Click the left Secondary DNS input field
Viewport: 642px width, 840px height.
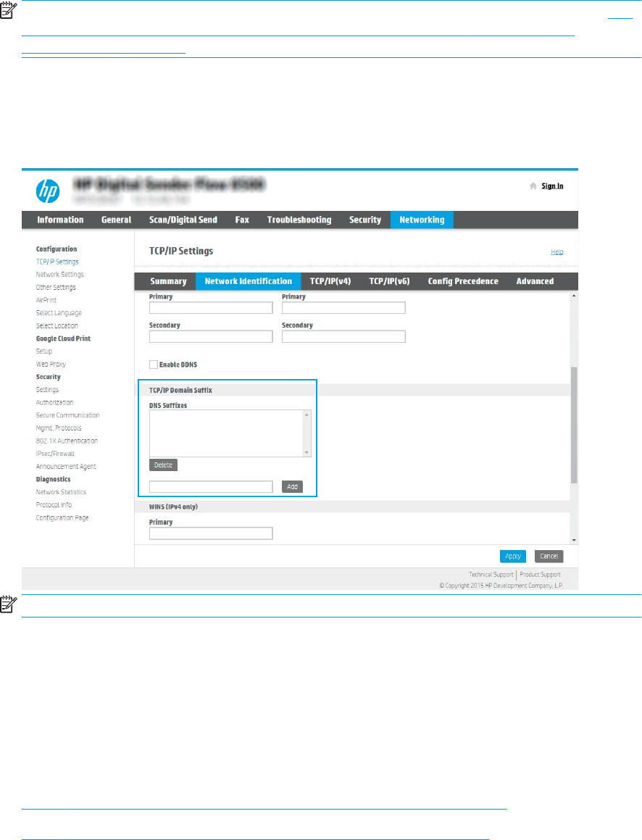[x=211, y=336]
